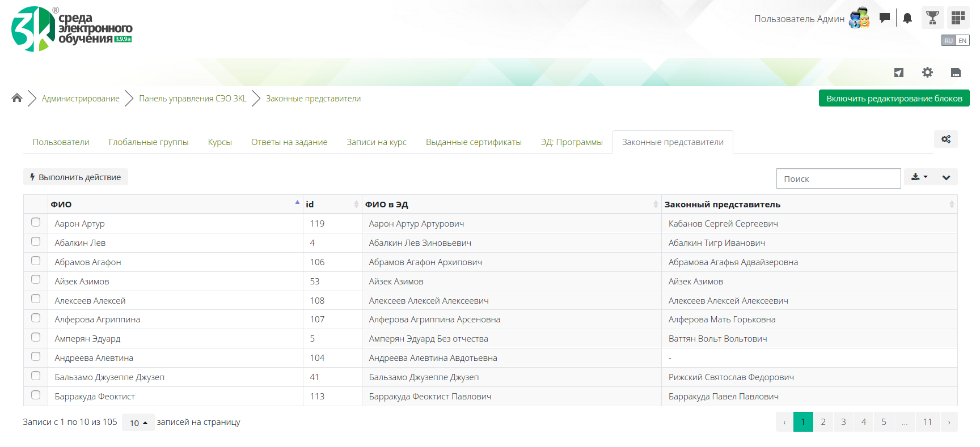The image size is (980, 447).
Task: Open the notifications bell icon
Action: click(x=907, y=18)
